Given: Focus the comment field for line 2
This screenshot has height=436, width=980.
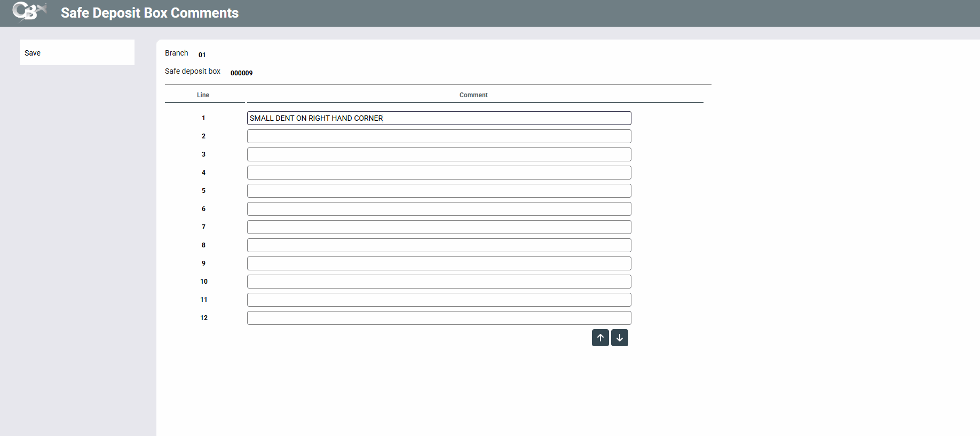Looking at the screenshot, I should tap(439, 136).
